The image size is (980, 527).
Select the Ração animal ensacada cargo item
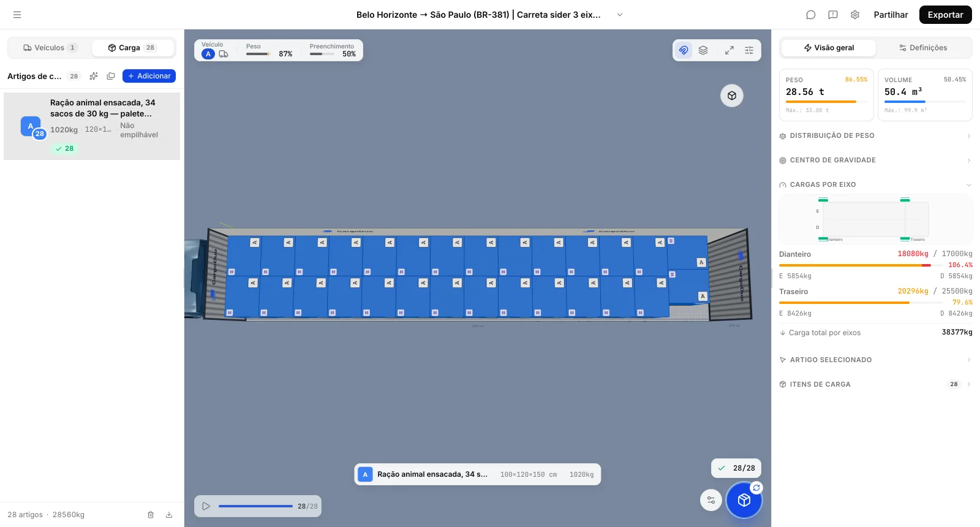pyautogui.click(x=92, y=126)
